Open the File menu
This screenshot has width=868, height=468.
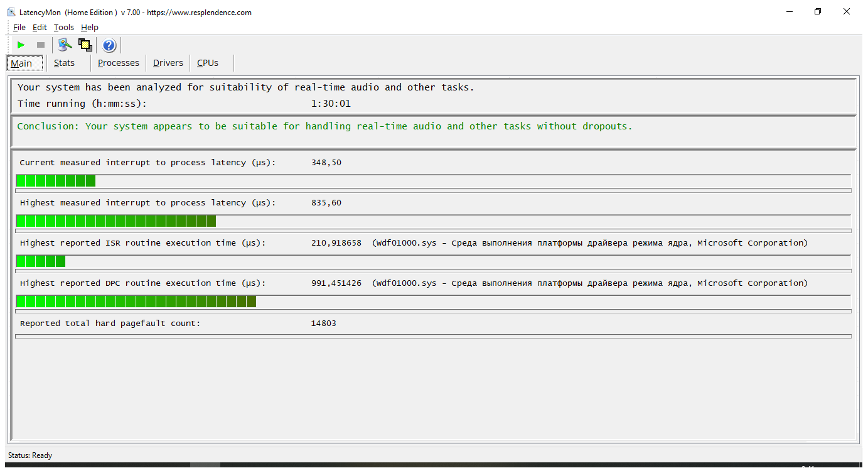click(x=19, y=28)
